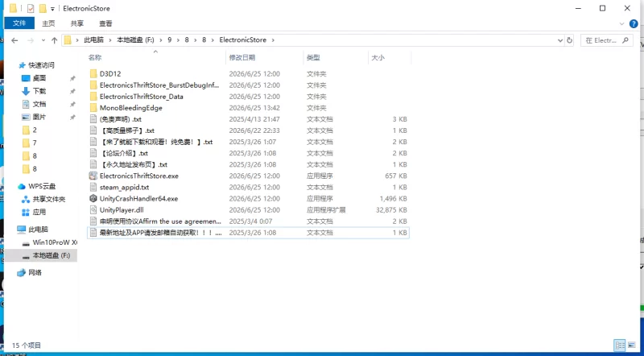
Task: Click the MonoBleedingEdge folder icon
Action: [x=93, y=108]
